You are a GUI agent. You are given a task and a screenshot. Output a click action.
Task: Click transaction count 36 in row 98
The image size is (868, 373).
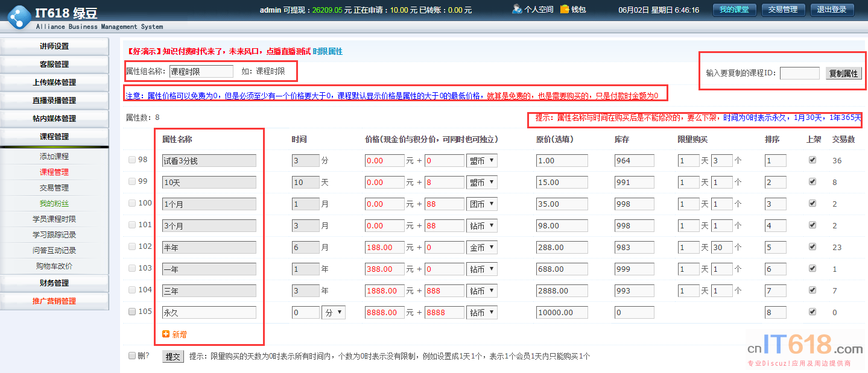tap(837, 160)
